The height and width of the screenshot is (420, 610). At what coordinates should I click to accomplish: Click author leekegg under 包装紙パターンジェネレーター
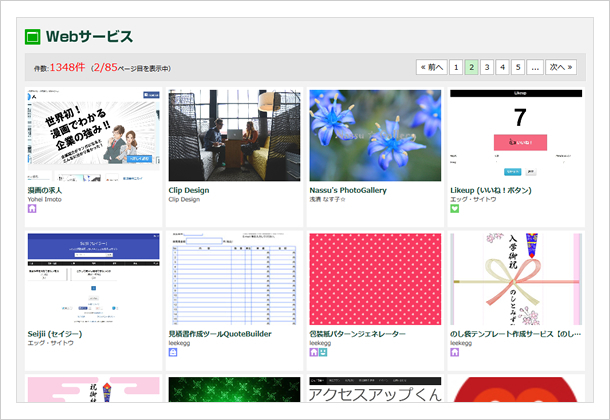[x=320, y=343]
